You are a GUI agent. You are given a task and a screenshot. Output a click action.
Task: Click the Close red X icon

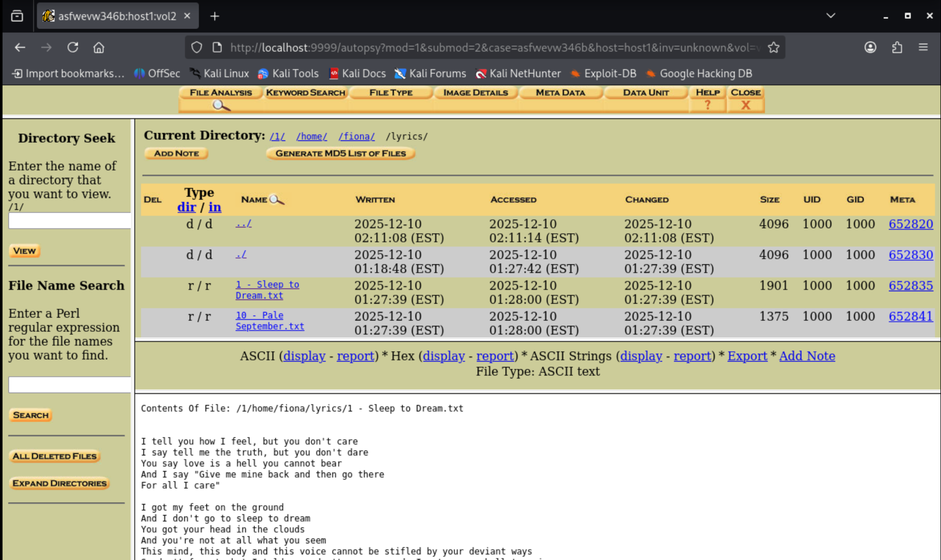point(745,105)
